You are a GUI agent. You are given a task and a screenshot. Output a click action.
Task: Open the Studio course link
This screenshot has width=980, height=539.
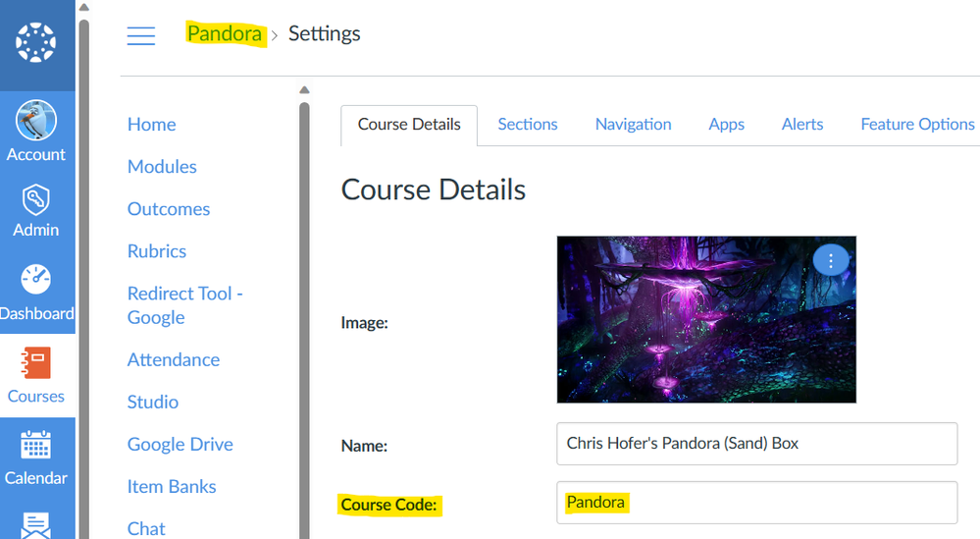tap(153, 403)
